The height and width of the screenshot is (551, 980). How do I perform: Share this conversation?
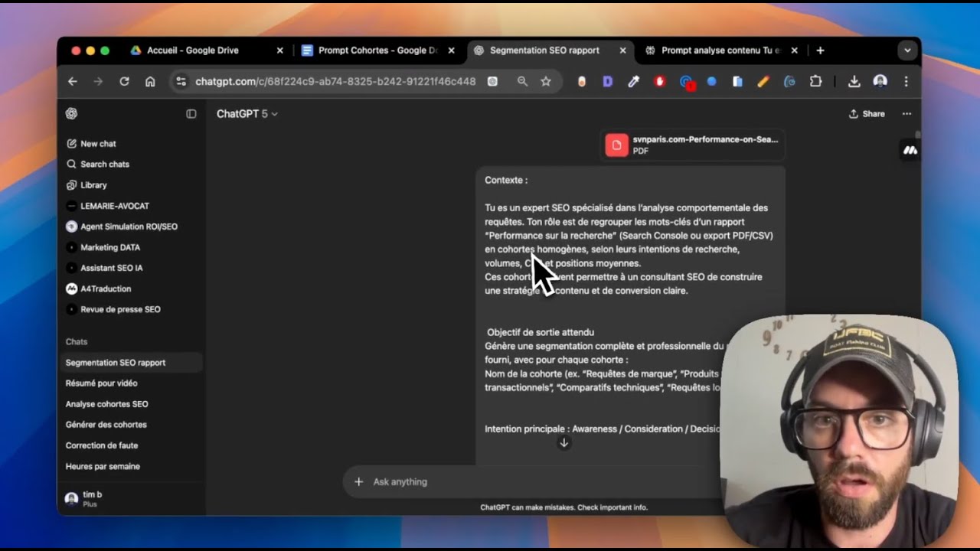point(867,113)
